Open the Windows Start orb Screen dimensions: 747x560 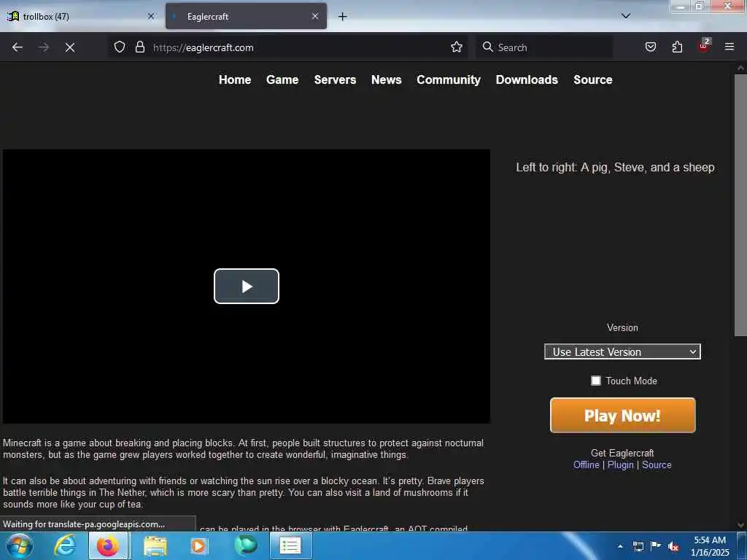click(x=19, y=545)
